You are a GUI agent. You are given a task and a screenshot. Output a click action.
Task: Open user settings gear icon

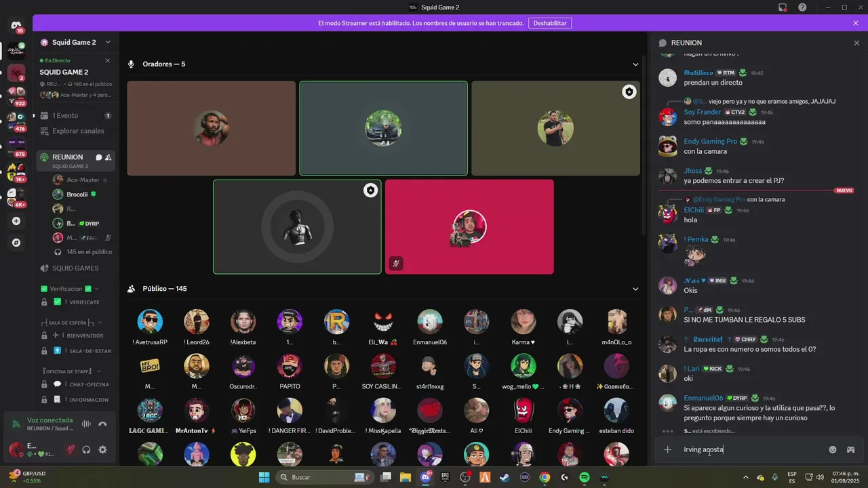point(102,449)
